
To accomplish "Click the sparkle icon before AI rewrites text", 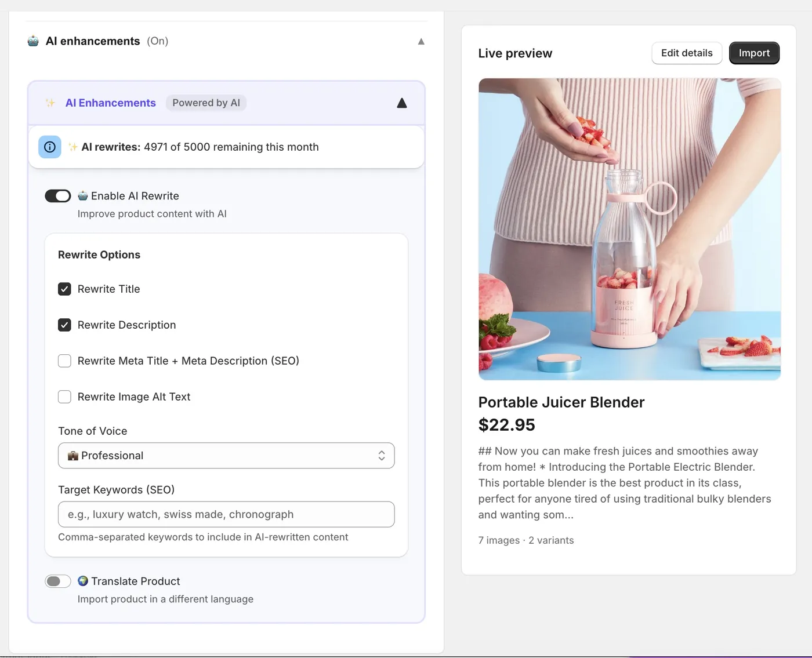I will coord(73,147).
